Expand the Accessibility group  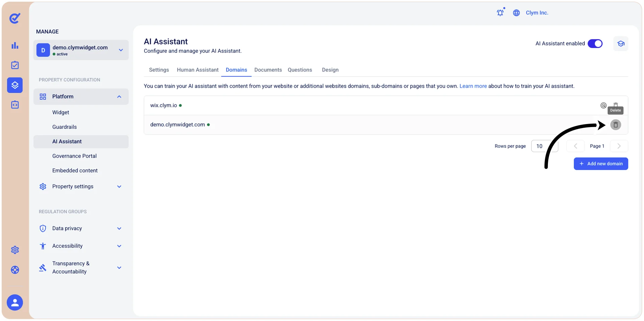pos(81,246)
